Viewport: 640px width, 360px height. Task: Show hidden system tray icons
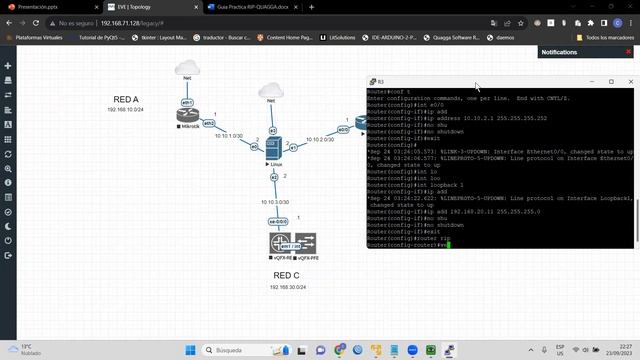pyautogui.click(x=531, y=350)
